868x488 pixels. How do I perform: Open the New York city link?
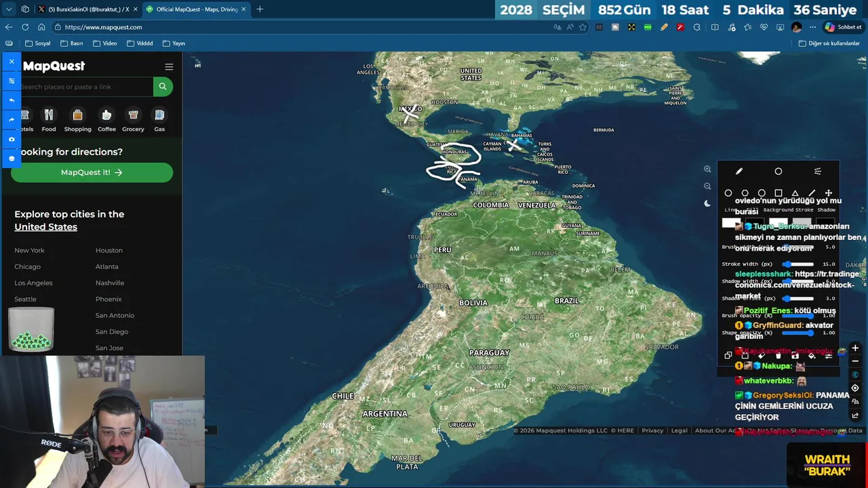click(29, 250)
